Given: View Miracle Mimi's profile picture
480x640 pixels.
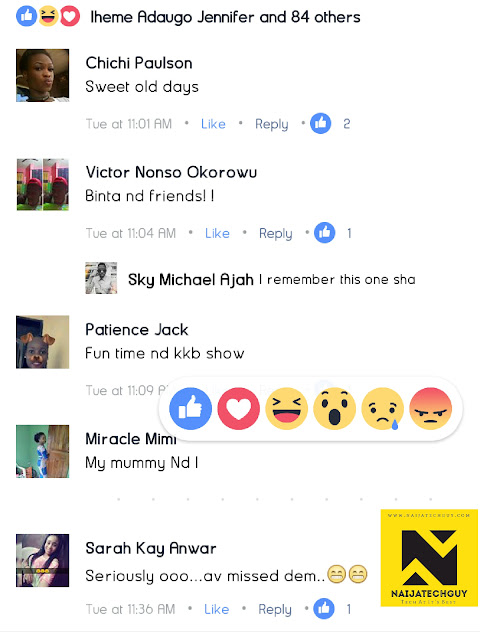Looking at the screenshot, I should pos(42,451).
